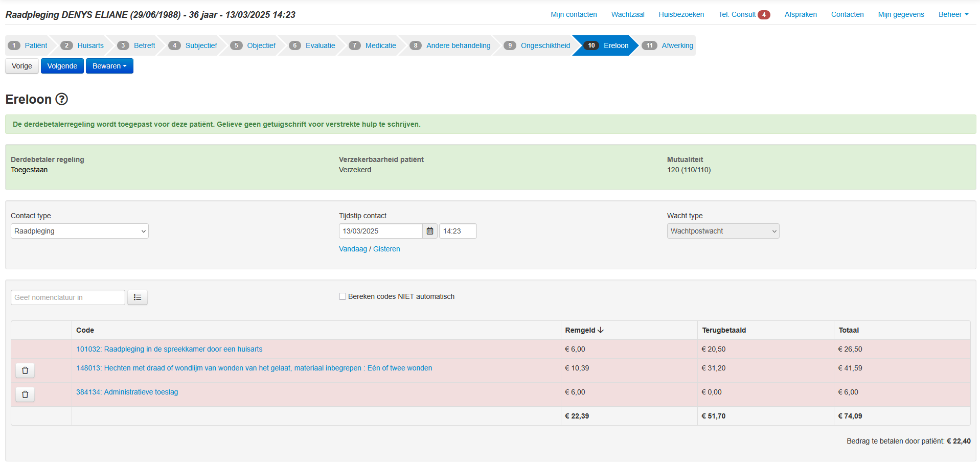Screen dimensions: 980x465
Task: Open Tel. Consult with 4 badge
Action: point(744,14)
